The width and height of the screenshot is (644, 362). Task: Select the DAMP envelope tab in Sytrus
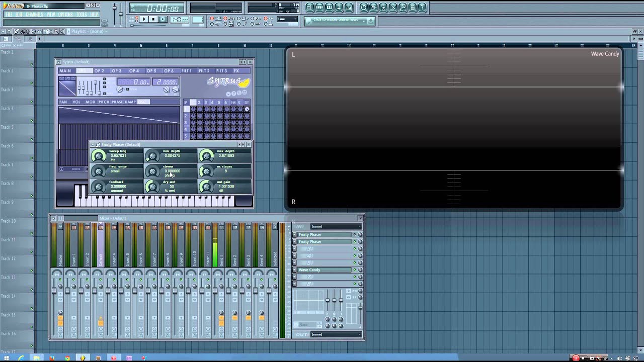[x=130, y=102]
